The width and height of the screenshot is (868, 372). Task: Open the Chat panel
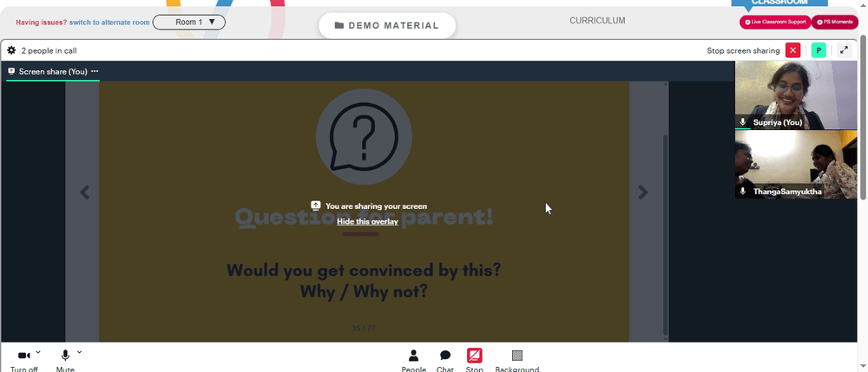445,361
